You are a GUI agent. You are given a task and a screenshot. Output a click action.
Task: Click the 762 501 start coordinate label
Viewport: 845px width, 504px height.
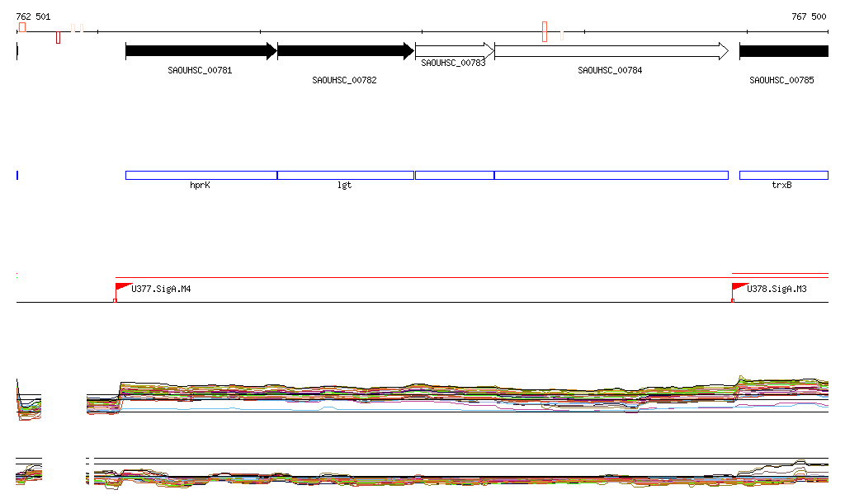pos(33,16)
